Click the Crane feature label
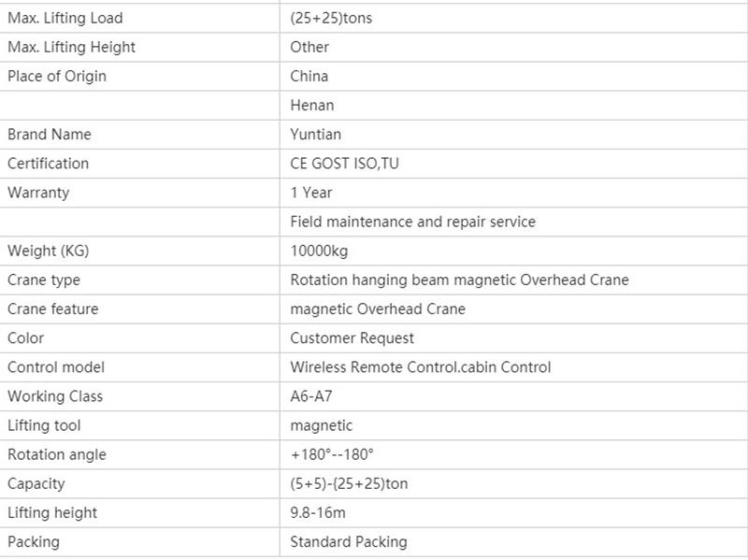748x560 pixels. 53,309
